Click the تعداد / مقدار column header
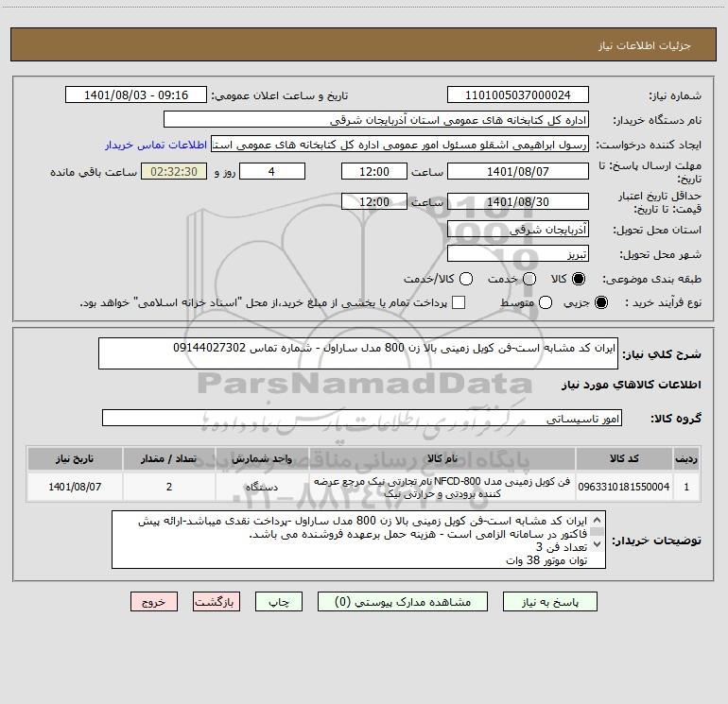The image size is (728, 704). (x=169, y=458)
